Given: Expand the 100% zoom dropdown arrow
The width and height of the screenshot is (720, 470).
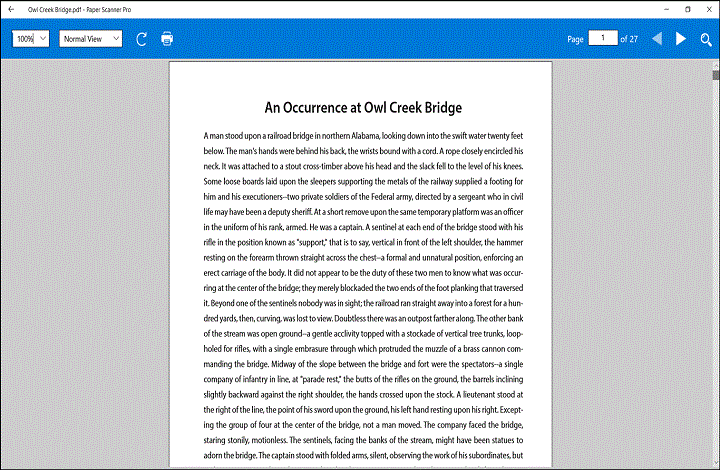Looking at the screenshot, I should click(43, 39).
